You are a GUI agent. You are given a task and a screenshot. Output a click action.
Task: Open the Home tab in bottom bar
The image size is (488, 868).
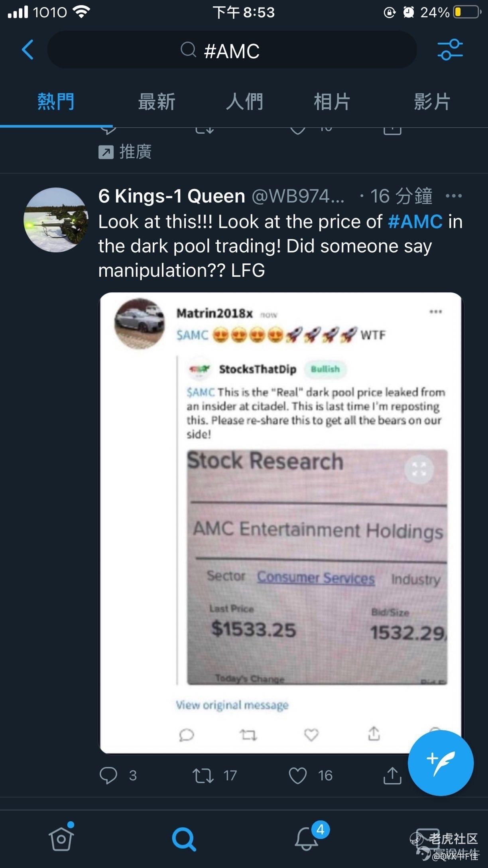61,838
